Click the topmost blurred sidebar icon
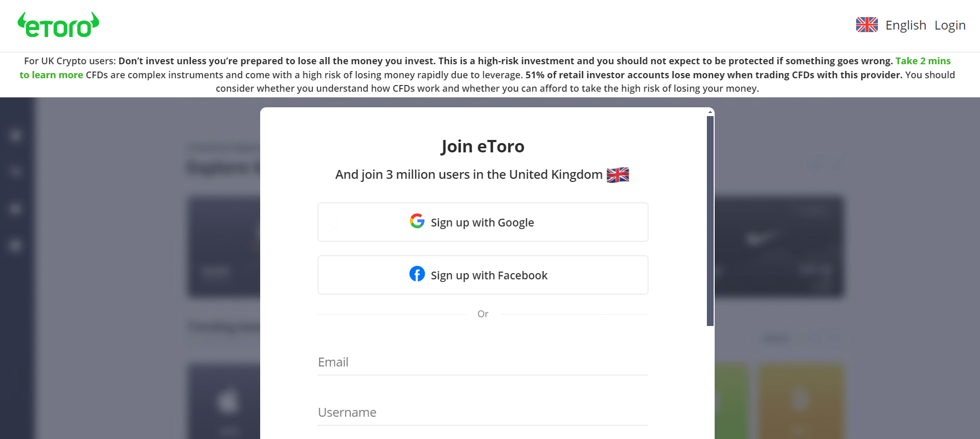The image size is (980, 439). (16, 135)
